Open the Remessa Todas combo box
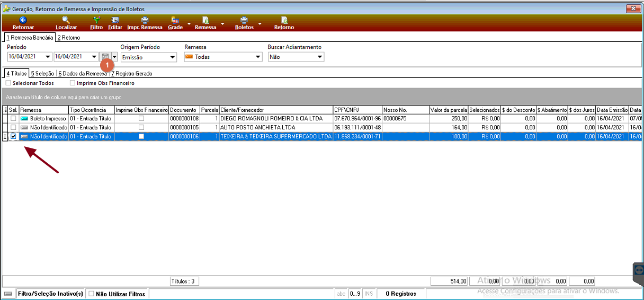 pyautogui.click(x=223, y=57)
